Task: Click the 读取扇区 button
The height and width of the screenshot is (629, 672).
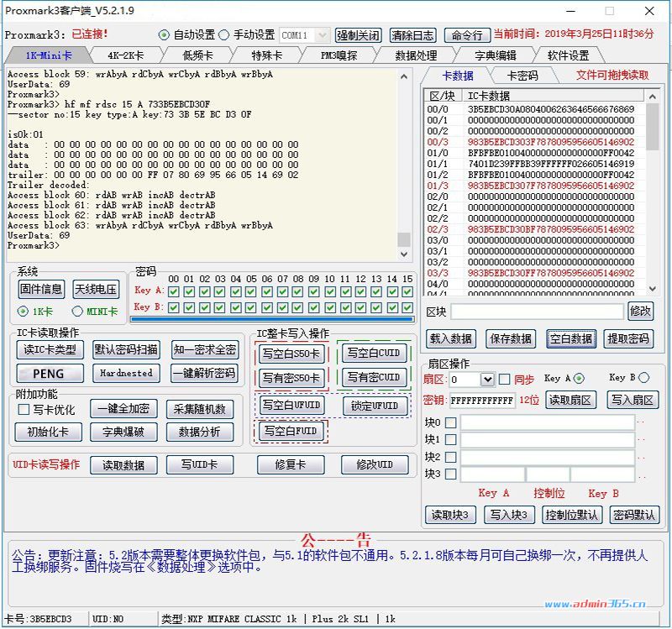Action: tap(570, 401)
